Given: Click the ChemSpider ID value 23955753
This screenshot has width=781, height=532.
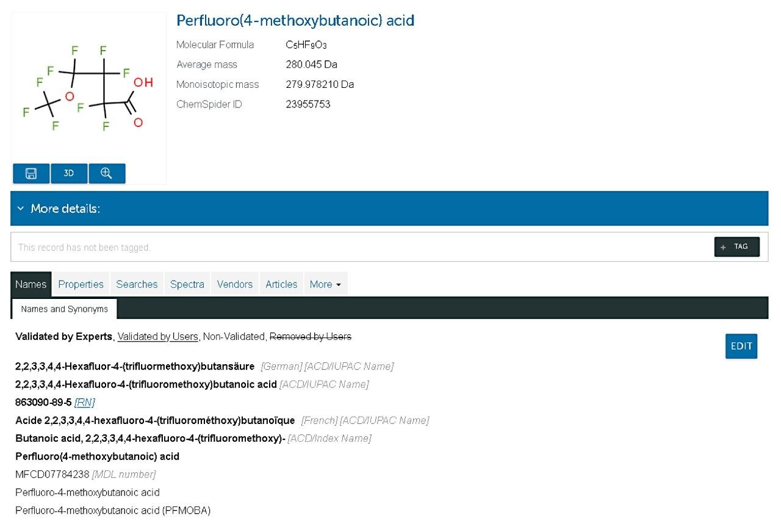Looking at the screenshot, I should [308, 104].
